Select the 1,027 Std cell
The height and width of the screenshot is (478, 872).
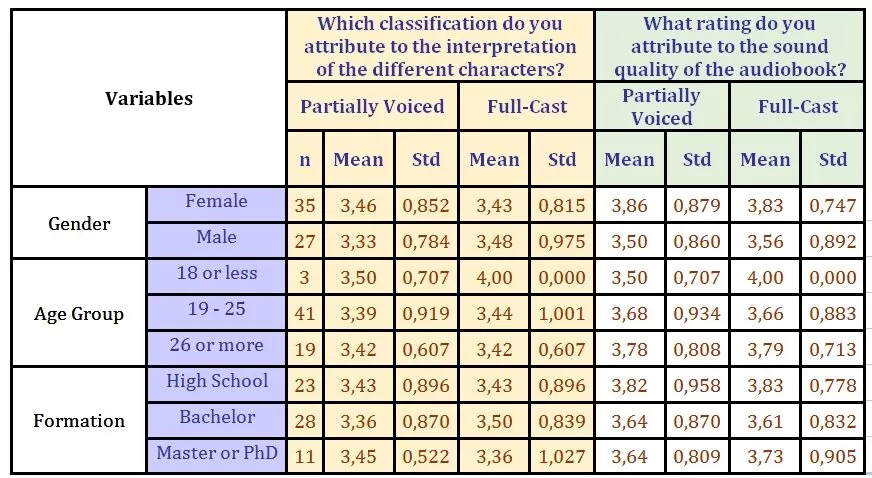(562, 456)
